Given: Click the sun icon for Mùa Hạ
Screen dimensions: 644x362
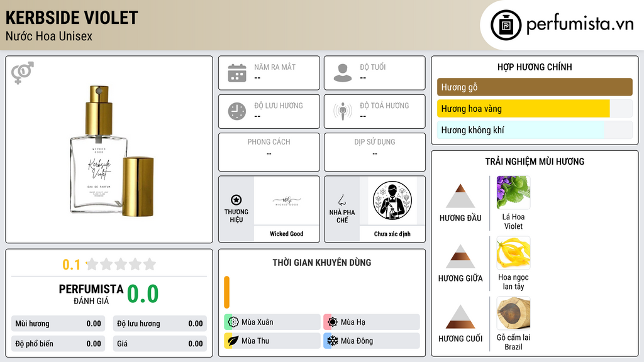Looking at the screenshot, I should coord(333,322).
